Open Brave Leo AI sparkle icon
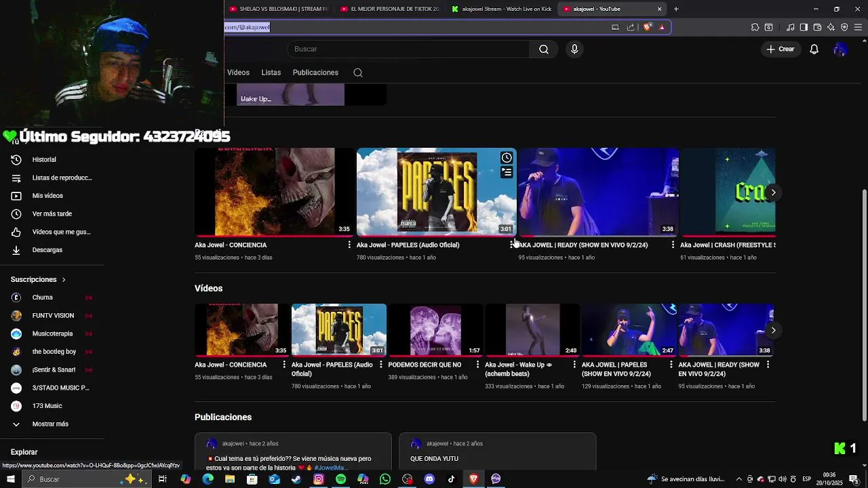This screenshot has width=868, height=488. coord(831,27)
